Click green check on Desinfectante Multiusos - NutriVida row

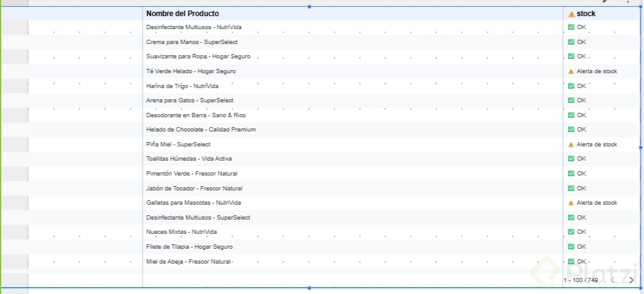coord(571,27)
